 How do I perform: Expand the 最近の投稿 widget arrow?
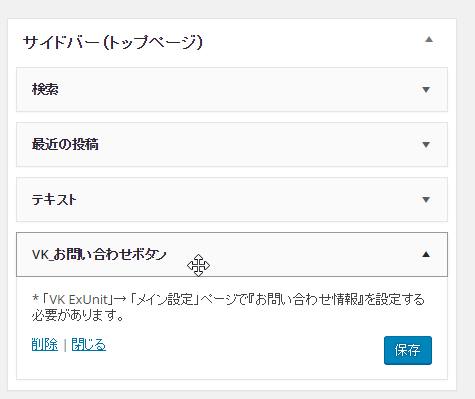[426, 145]
